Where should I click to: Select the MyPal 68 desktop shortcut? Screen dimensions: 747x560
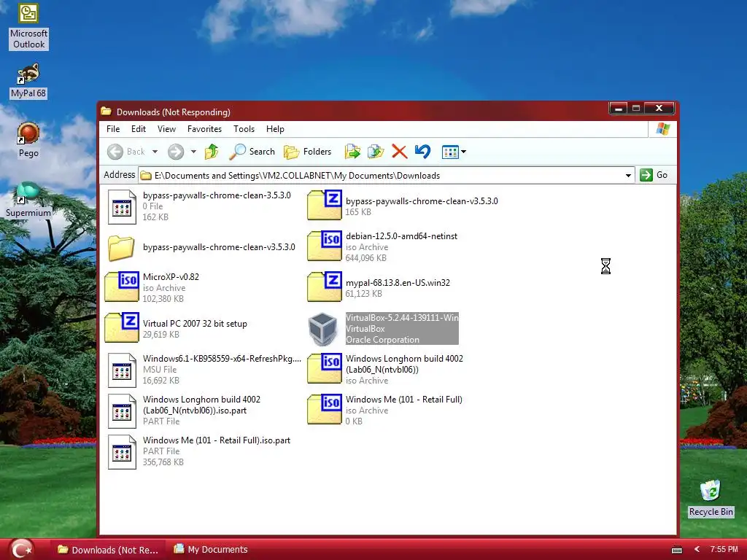coord(28,80)
